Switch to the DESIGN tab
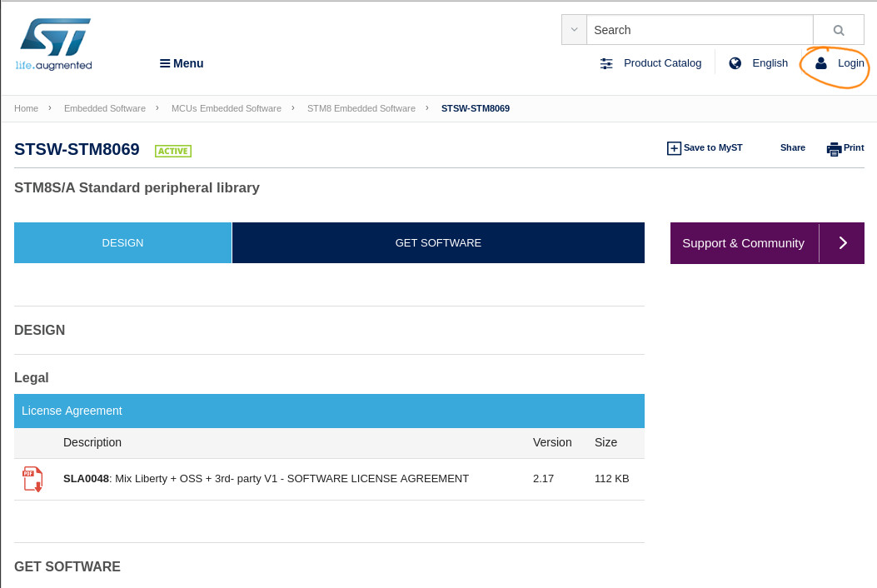Image resolution: width=877 pixels, height=588 pixels. click(122, 243)
